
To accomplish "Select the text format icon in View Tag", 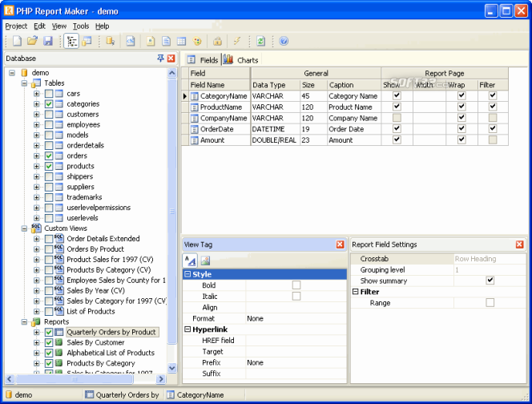I will 190,261.
